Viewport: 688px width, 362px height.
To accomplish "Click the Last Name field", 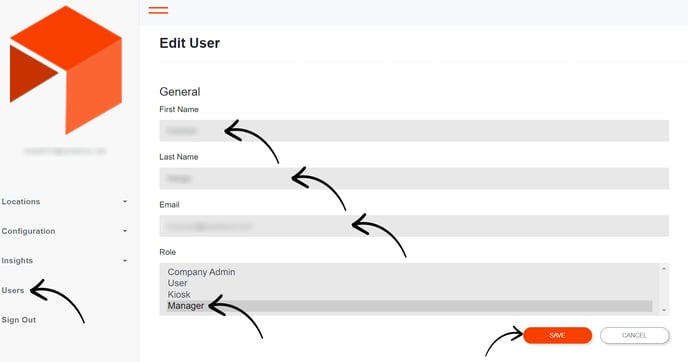I will point(414,179).
